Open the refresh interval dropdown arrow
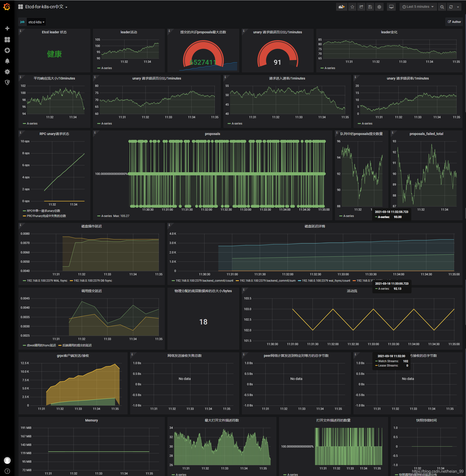466x476 pixels. (458, 7)
